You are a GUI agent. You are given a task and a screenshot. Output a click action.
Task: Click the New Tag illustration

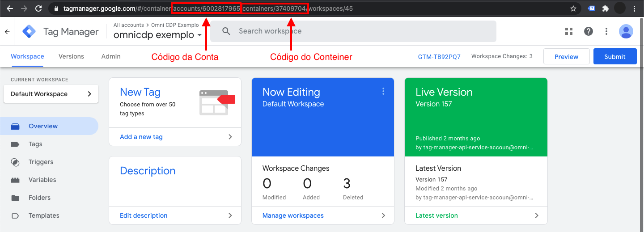pos(217,102)
